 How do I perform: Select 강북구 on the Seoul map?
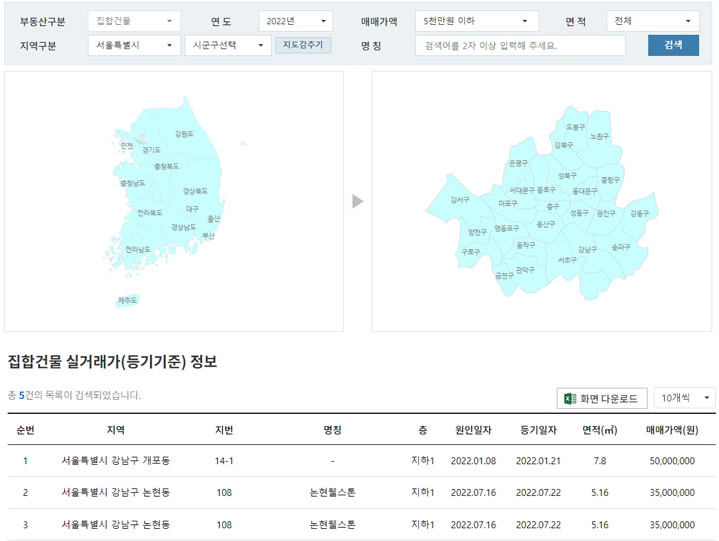(x=564, y=145)
